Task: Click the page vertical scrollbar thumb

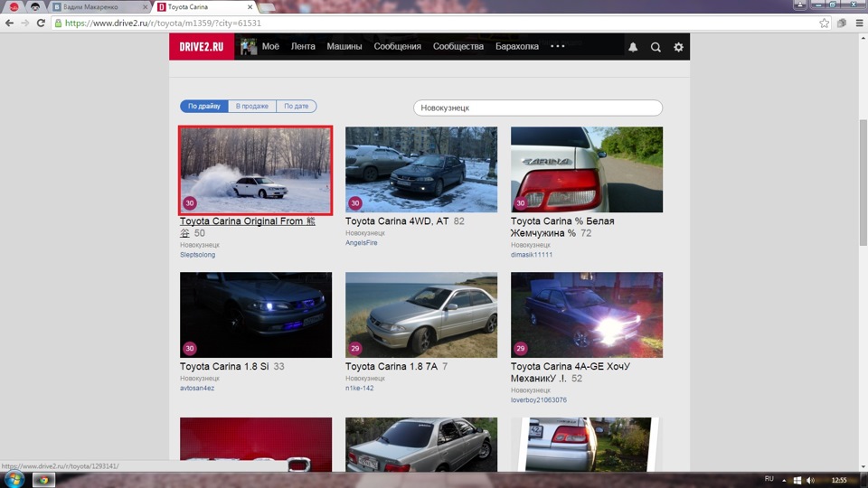Action: [863, 183]
